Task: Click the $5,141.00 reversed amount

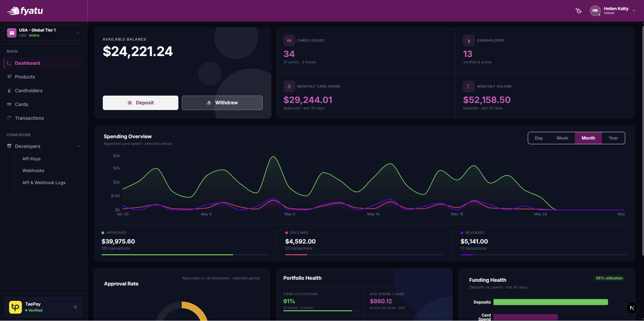Action: 474,242
